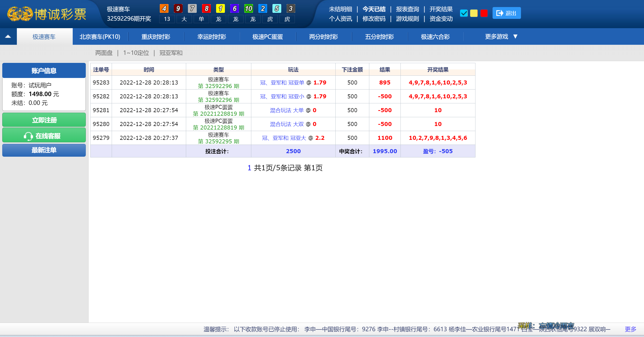Expand the 更多游戏 dropdown menu
The height and width of the screenshot is (337, 644).
point(501,37)
